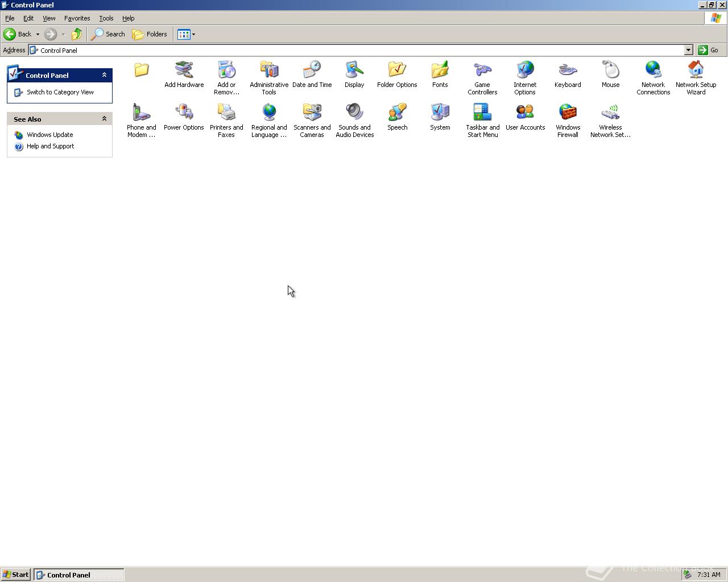Toggle the Folders pane button
Screen dimensions: 728x582
pyautogui.click(x=150, y=34)
